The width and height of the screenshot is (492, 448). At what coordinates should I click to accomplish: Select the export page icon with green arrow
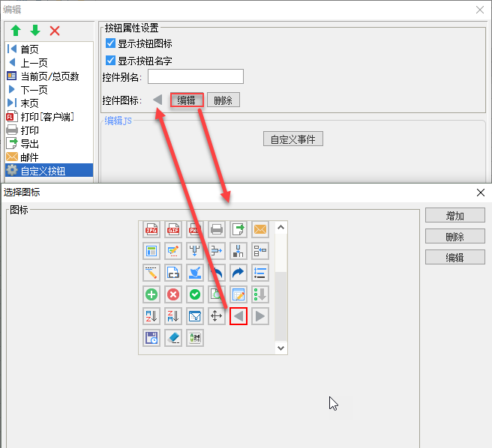[x=238, y=229]
